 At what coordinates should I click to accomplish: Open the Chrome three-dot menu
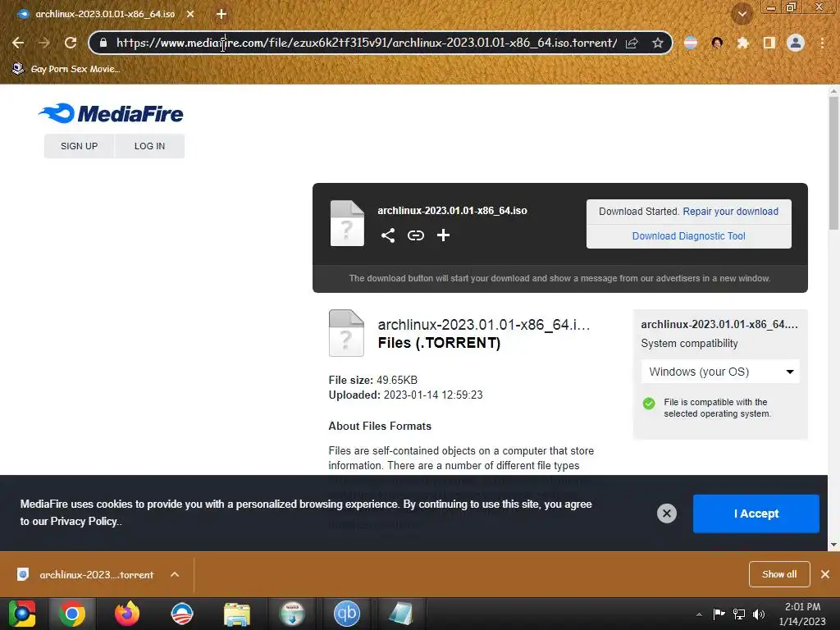click(x=822, y=43)
